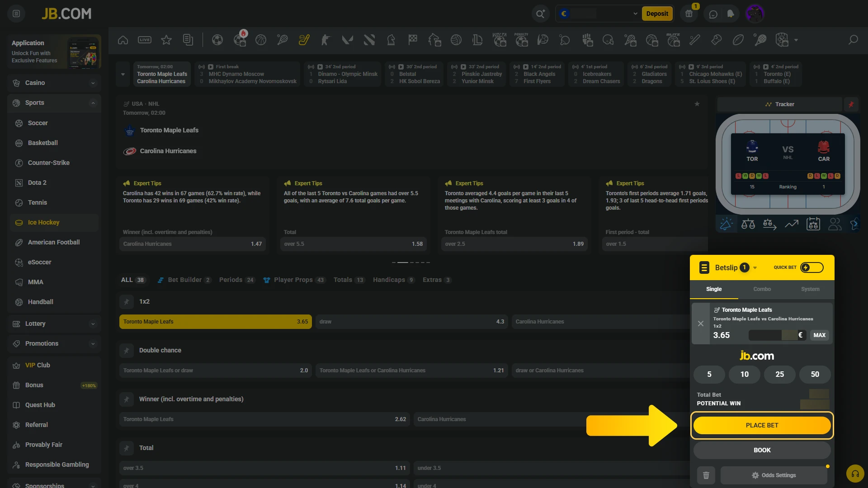This screenshot has height=488, width=868.
Task: Open the bet history documents icon
Action: [188, 40]
